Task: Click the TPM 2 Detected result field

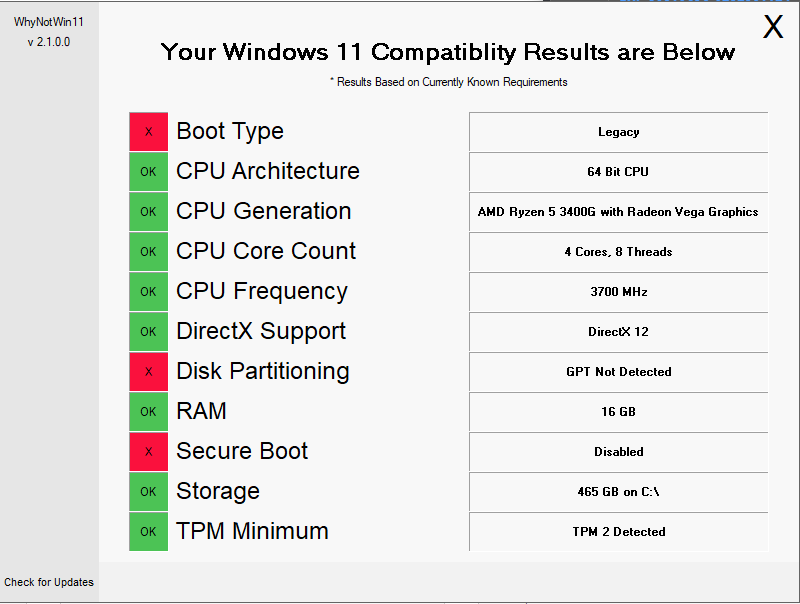Action: (618, 532)
